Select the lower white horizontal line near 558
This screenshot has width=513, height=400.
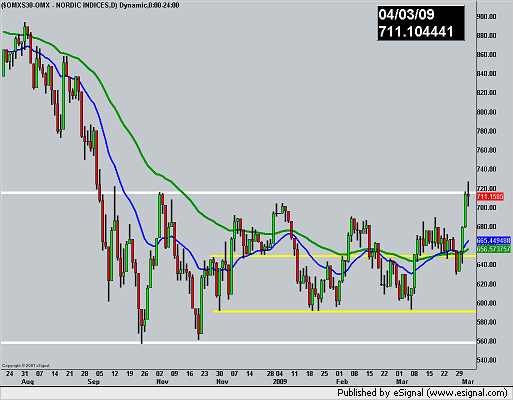tap(238, 343)
